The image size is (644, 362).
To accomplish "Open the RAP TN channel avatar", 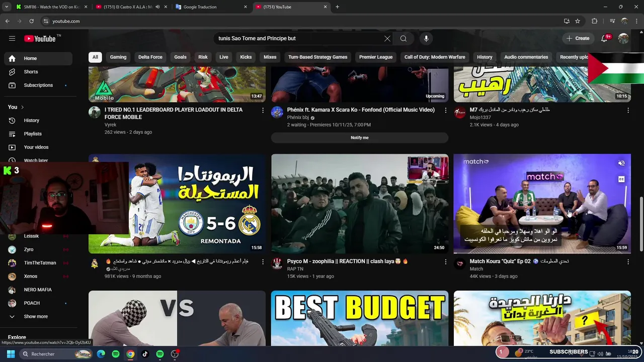I will pyautogui.click(x=277, y=264).
